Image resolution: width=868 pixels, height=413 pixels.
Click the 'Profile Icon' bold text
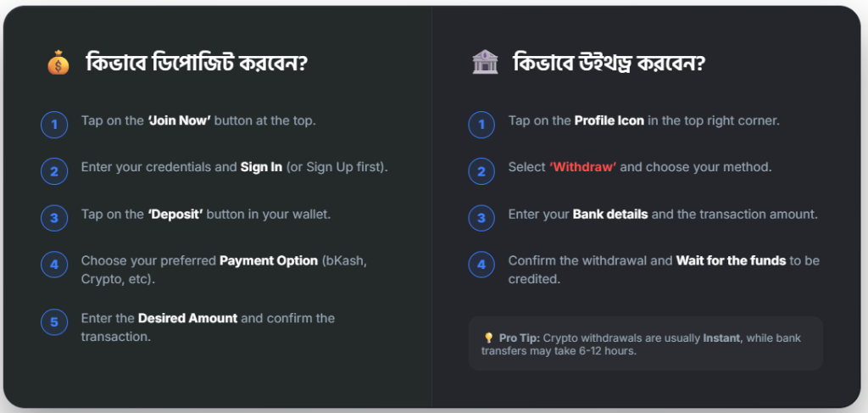click(609, 120)
